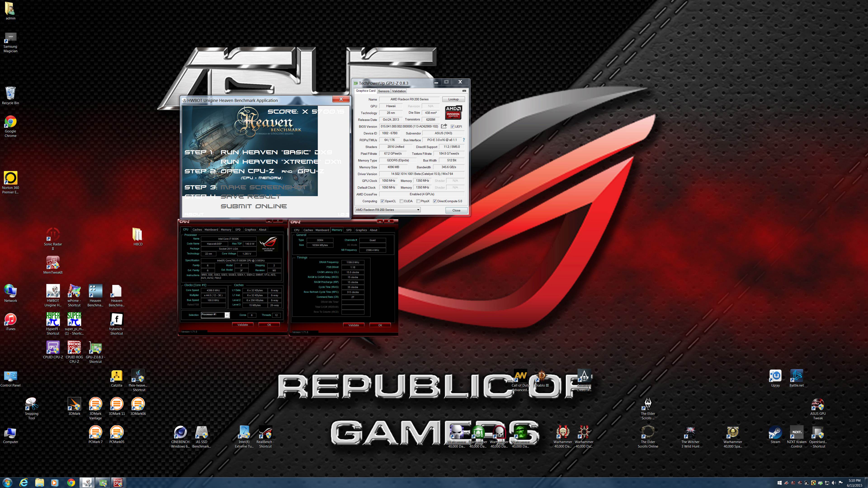This screenshot has height=488, width=868.
Task: Click BIOS version share/export icon in GPU-Z
Action: point(444,126)
